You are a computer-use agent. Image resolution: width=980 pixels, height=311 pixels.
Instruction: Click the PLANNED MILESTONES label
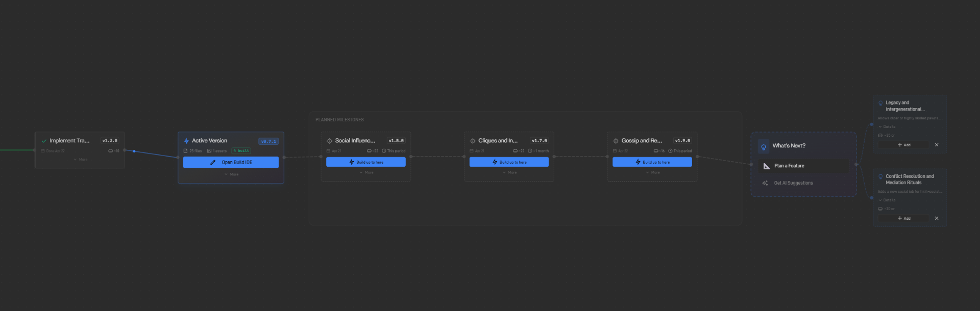[x=339, y=120]
